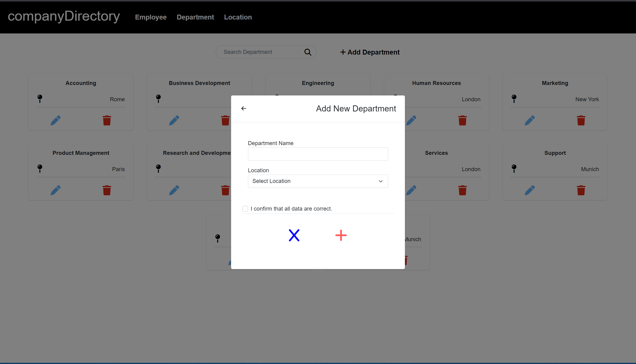Delete the Accounting department
The height and width of the screenshot is (364, 636).
click(107, 120)
